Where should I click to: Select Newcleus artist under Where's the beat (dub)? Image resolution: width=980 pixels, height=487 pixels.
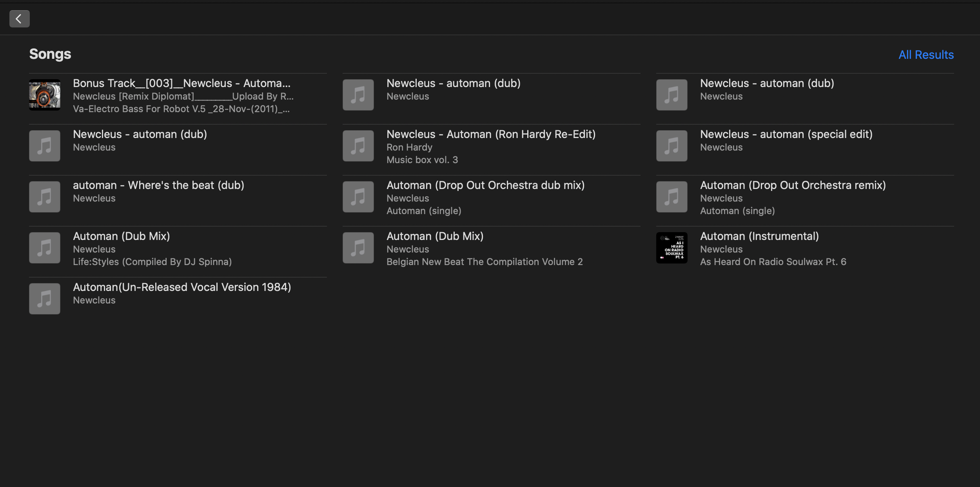94,198
